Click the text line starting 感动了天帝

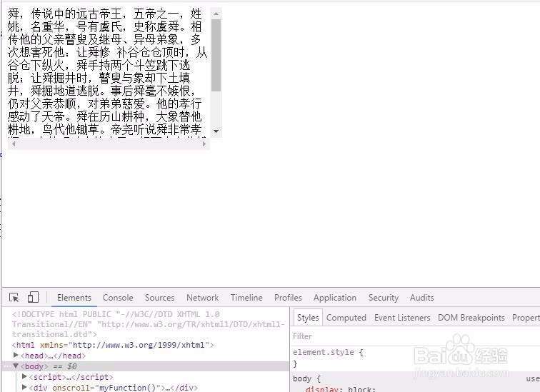coord(104,116)
